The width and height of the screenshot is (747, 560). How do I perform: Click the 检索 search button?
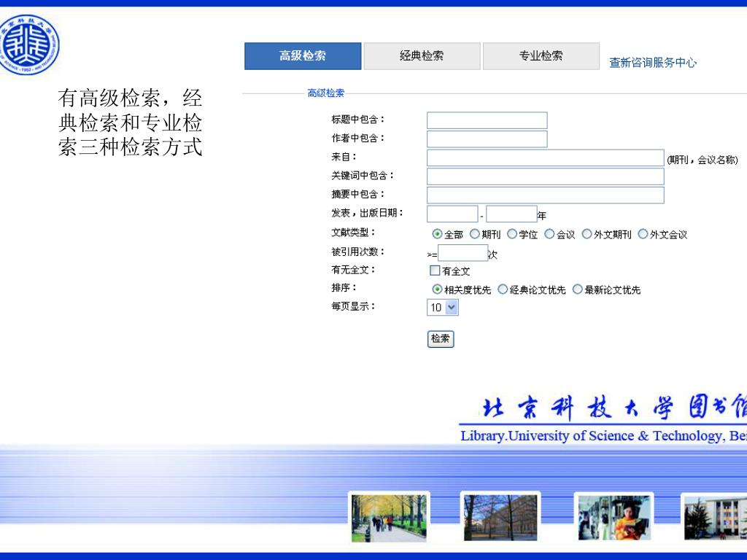point(441,339)
